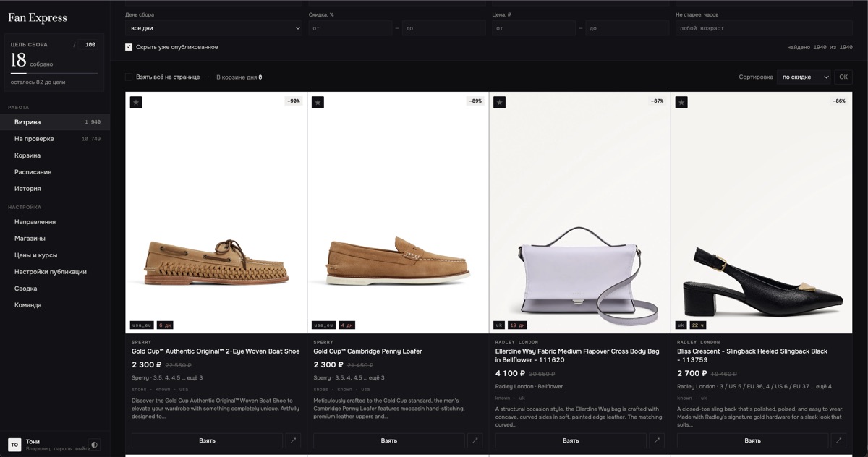Screen dimensions: 868x457
Task: Click the '22 ч' age tag
Action: tap(698, 325)
